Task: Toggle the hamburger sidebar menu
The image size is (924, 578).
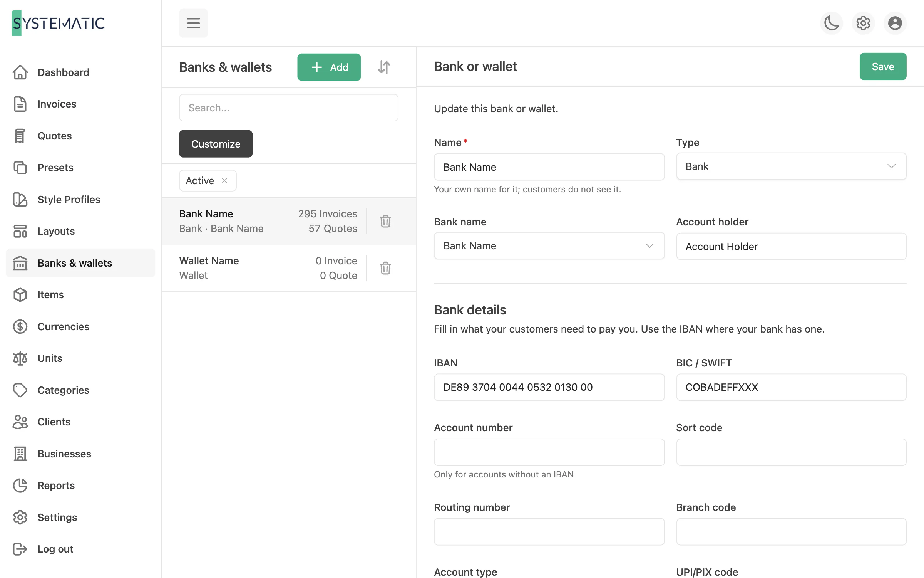Action: 193,23
